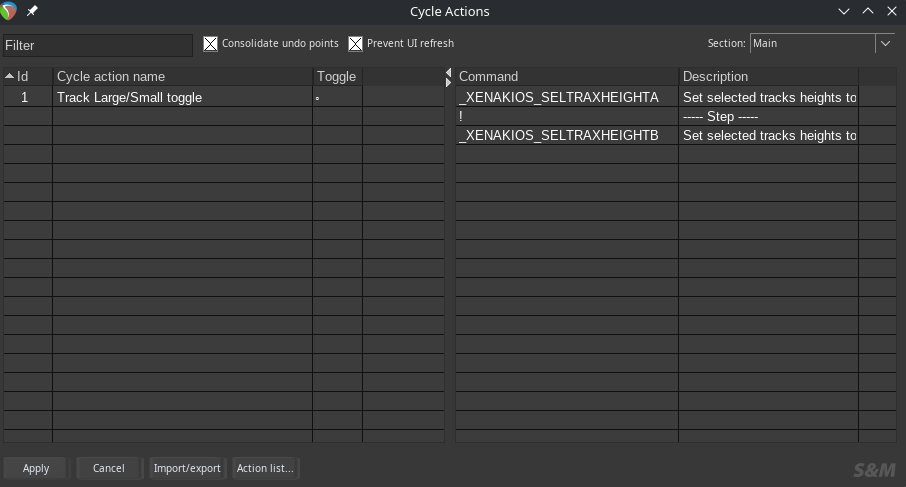Click the arrows between the two list panes
The width and height of the screenshot is (906, 487).
point(448,77)
